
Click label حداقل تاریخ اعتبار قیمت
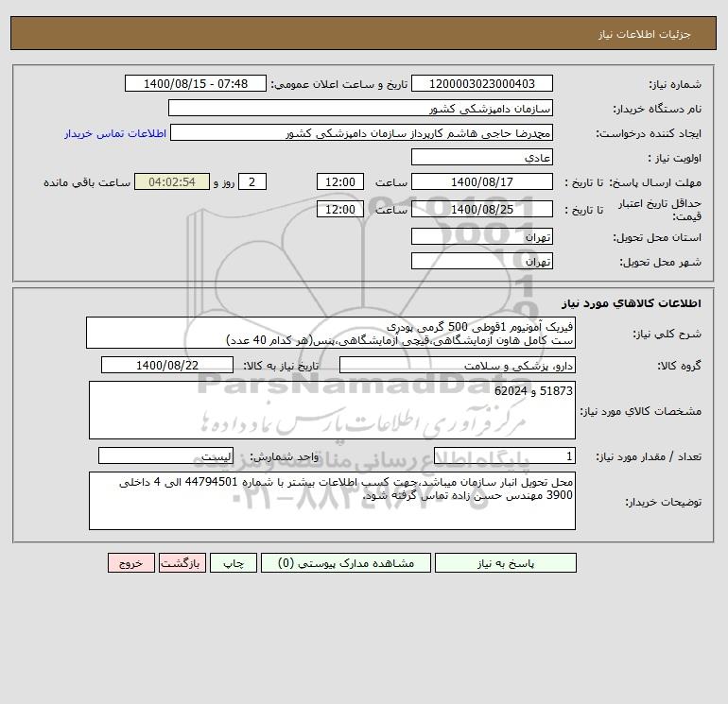pos(660,210)
